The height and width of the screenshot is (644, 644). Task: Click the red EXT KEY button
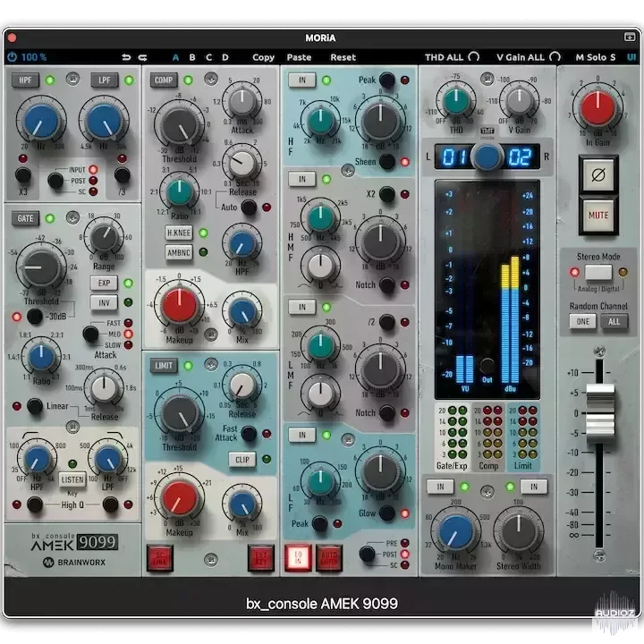coord(261,558)
